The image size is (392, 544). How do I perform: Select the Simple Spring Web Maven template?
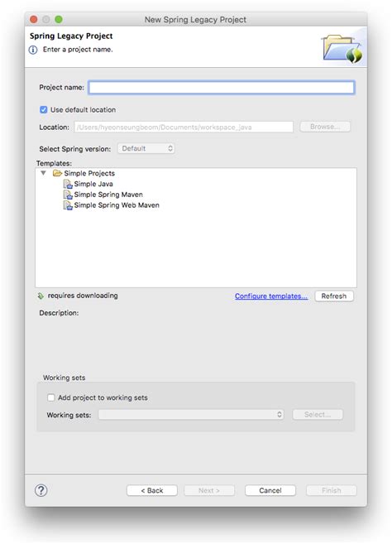[x=117, y=205]
